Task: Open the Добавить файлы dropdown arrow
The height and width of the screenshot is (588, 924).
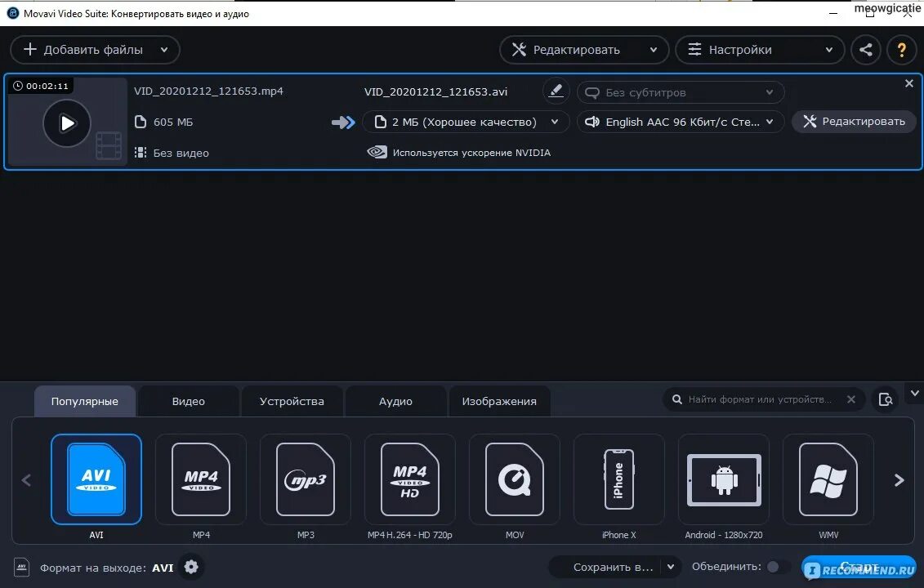Action: (x=164, y=50)
